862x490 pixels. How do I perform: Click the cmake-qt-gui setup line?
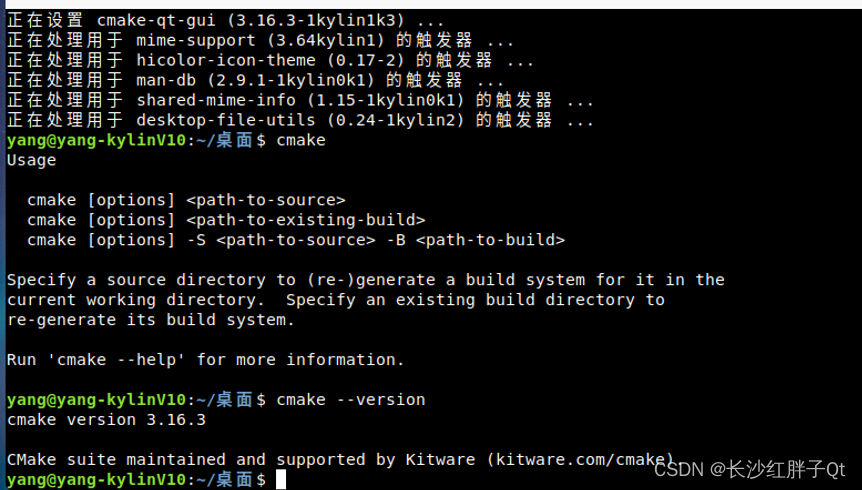(x=225, y=21)
